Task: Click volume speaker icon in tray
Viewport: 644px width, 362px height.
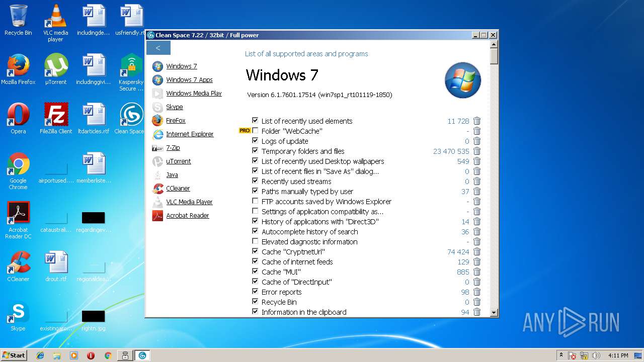Action: (596, 355)
